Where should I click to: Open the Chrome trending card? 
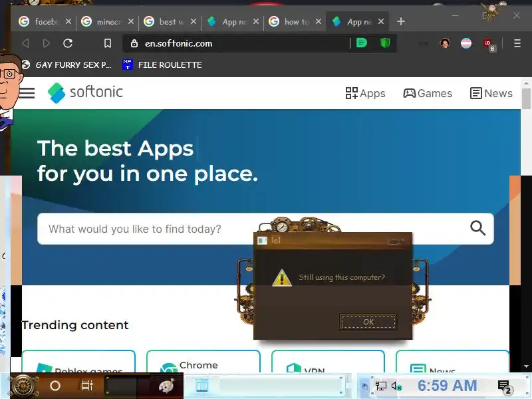[203, 362]
